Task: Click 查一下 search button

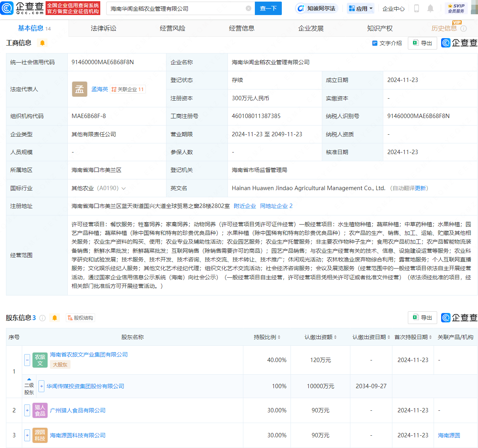Action: click(x=268, y=8)
